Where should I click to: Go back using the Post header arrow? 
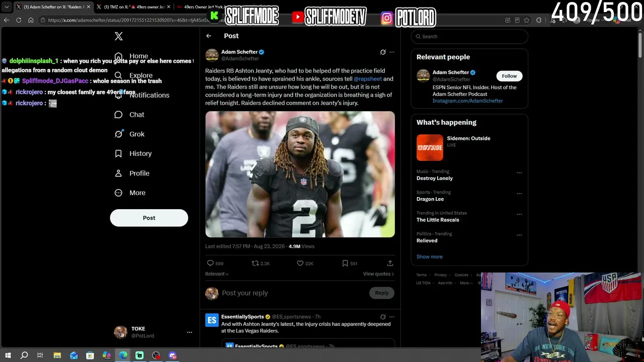click(209, 36)
